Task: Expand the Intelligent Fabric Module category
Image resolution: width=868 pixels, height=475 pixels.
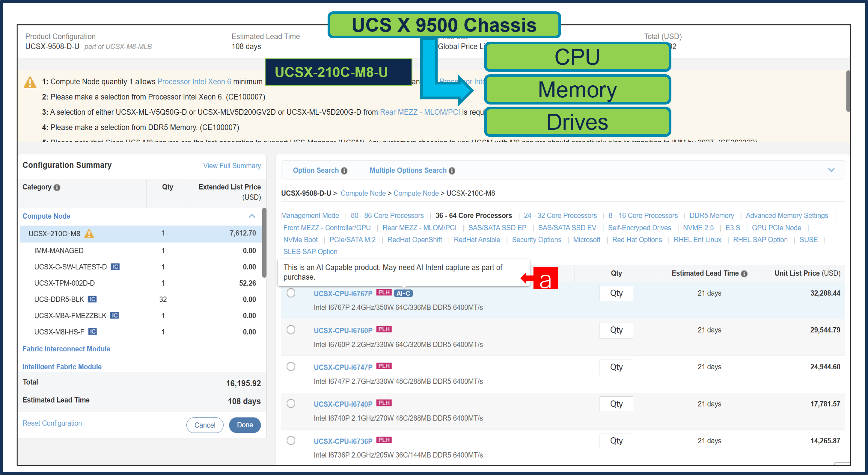Action: [x=62, y=366]
